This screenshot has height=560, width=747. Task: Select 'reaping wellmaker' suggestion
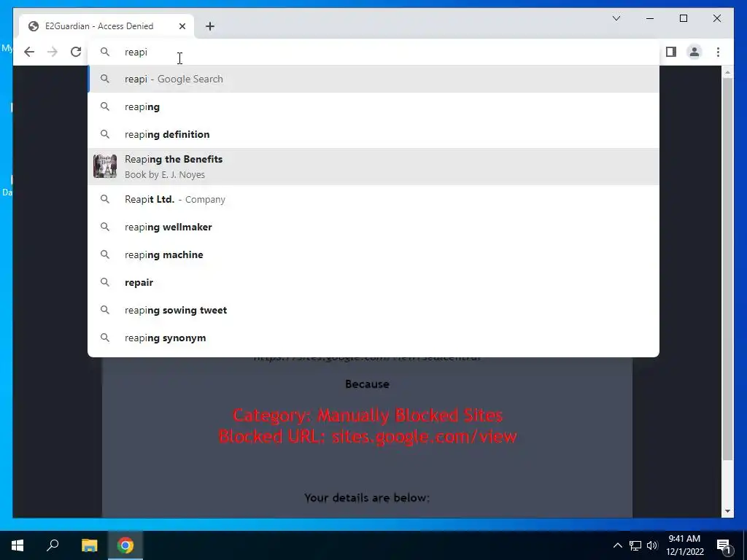373,227
